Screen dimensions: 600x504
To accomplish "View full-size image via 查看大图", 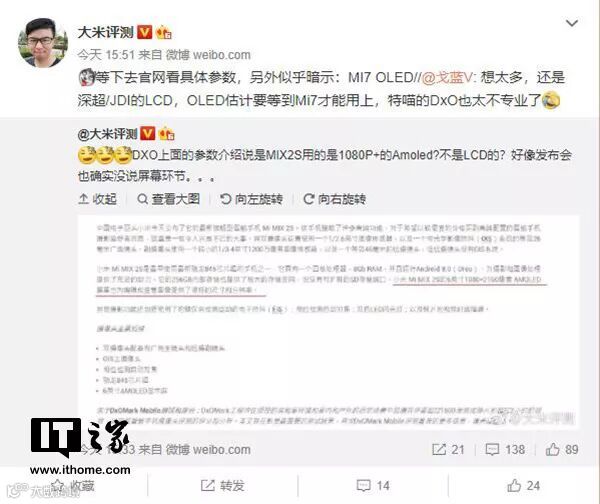I will [x=168, y=199].
